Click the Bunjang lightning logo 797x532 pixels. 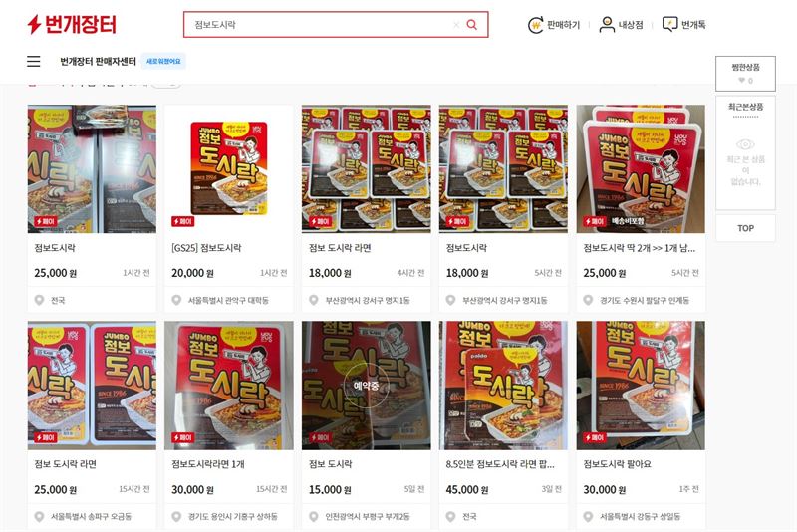72,24
